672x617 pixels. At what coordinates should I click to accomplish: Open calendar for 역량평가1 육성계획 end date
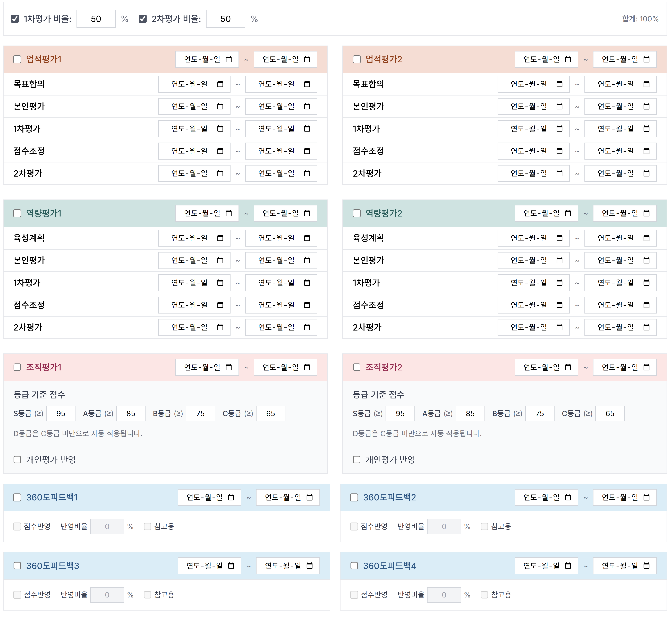[307, 238]
